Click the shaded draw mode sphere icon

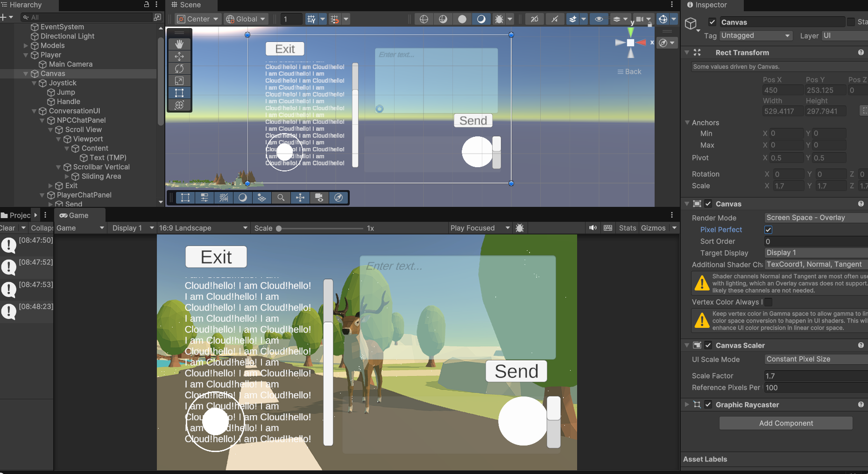tap(462, 19)
